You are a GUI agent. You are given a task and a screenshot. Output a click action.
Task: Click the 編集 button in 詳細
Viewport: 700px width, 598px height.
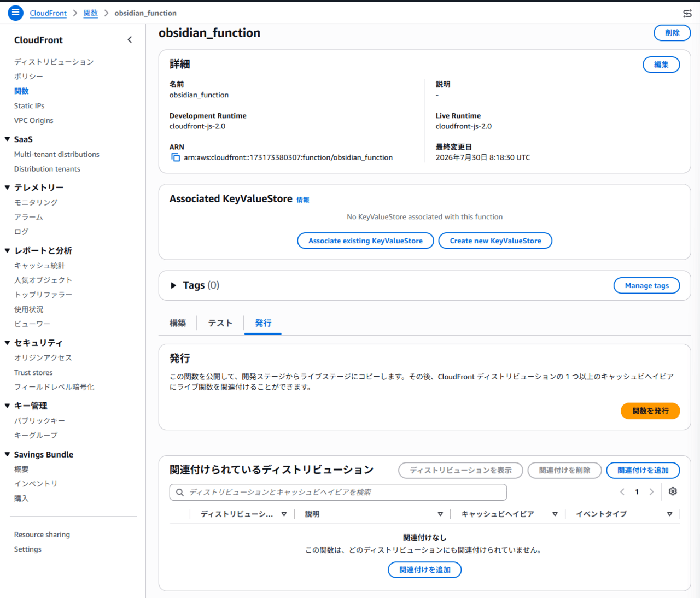661,65
